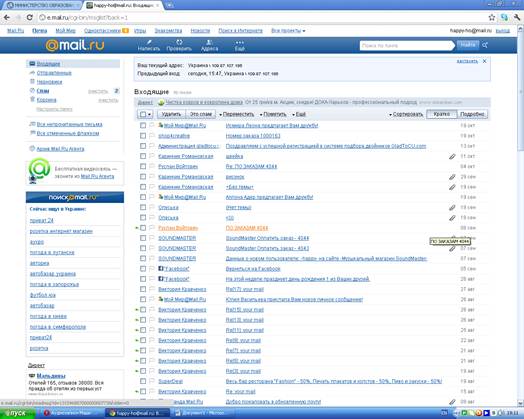Image resolution: width=524 pixels, height=419 pixels.
Task: Click the Это спам button
Action: point(201,114)
